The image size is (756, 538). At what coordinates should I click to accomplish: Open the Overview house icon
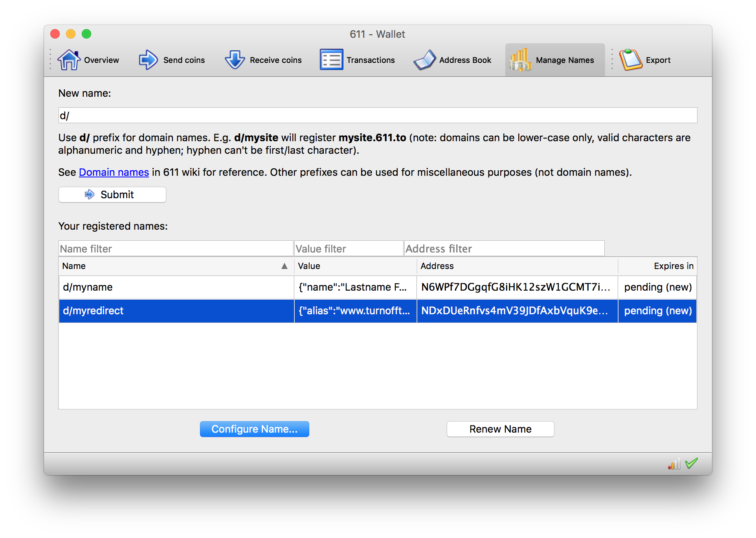click(69, 60)
